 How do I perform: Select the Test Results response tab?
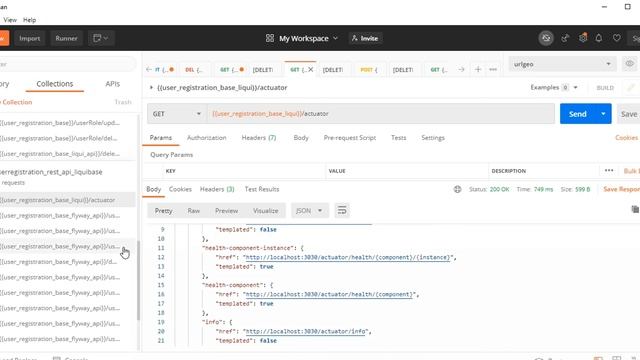click(x=262, y=189)
